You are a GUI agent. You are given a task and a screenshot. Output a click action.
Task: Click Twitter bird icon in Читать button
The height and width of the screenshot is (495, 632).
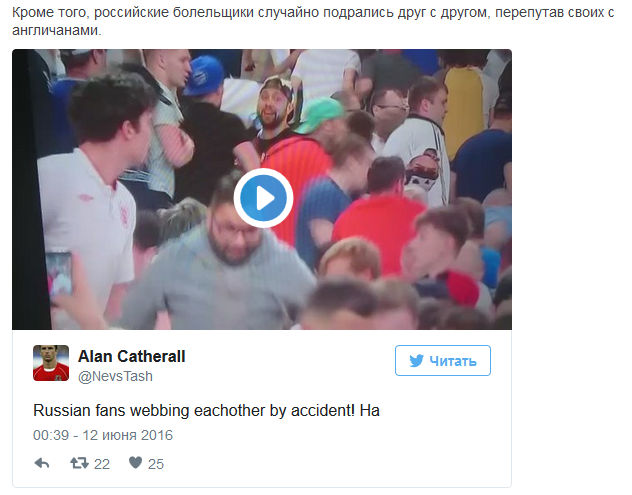pyautogui.click(x=417, y=360)
